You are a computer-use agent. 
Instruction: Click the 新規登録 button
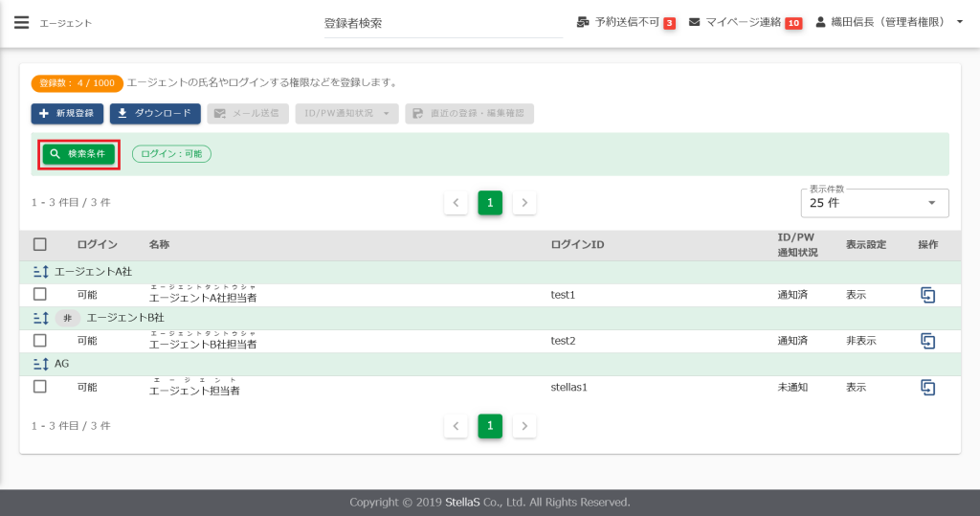(x=67, y=114)
